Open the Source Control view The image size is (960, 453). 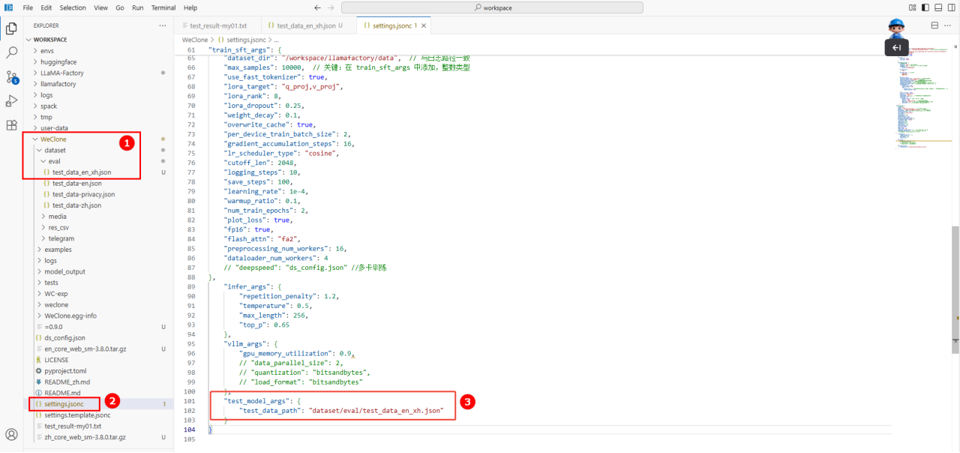coord(12,77)
